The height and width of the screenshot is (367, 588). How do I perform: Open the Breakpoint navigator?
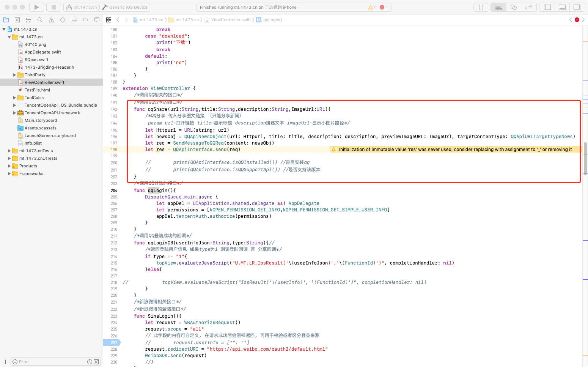coord(85,20)
